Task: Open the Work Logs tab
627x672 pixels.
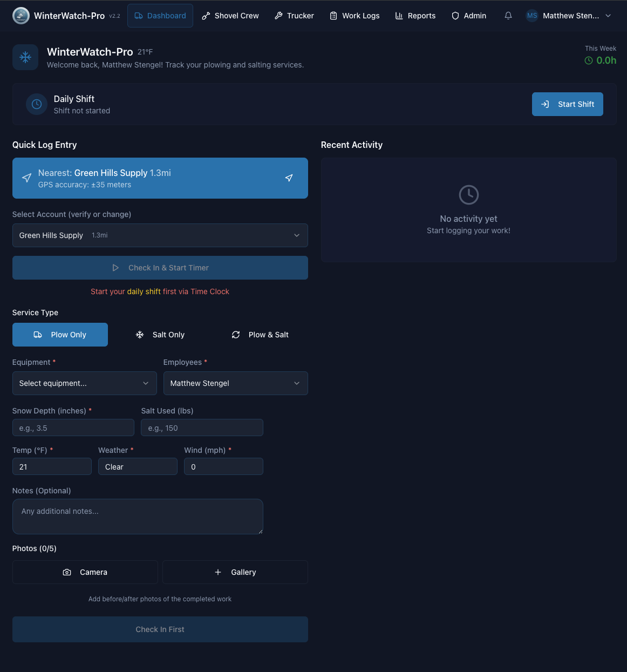Action: tap(355, 16)
